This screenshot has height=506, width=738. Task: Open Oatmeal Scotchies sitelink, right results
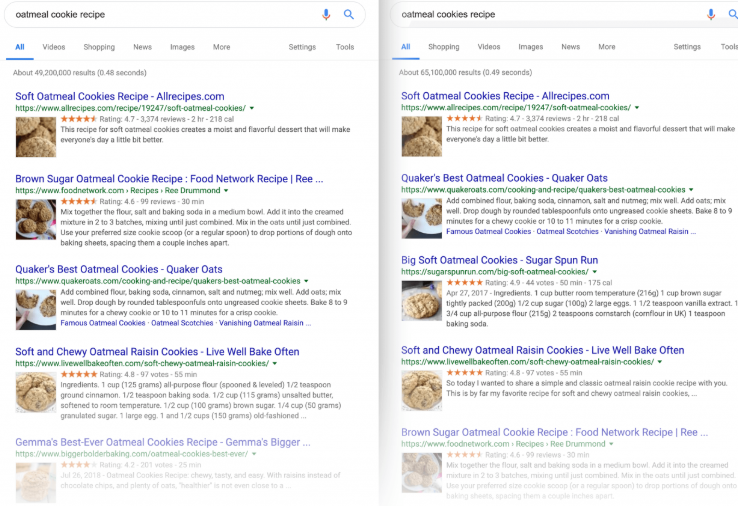coord(568,232)
